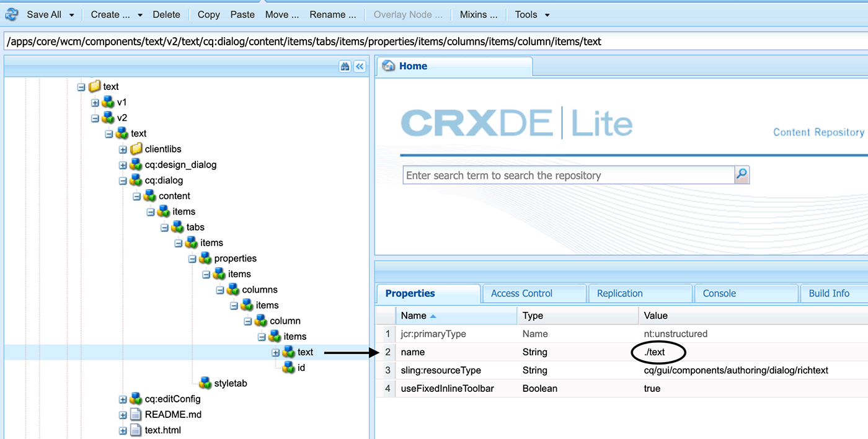Open the Save All dropdown arrow
Image resolution: width=868 pixels, height=439 pixels.
72,15
